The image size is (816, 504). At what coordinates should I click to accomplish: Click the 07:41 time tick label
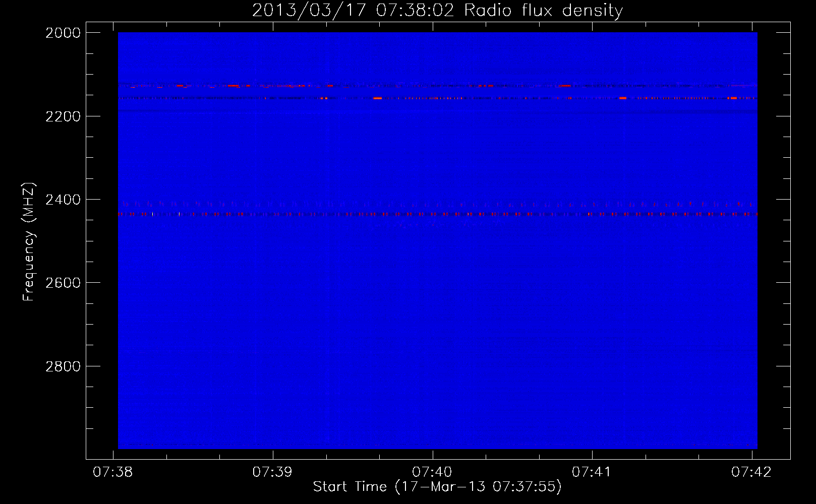(x=592, y=472)
